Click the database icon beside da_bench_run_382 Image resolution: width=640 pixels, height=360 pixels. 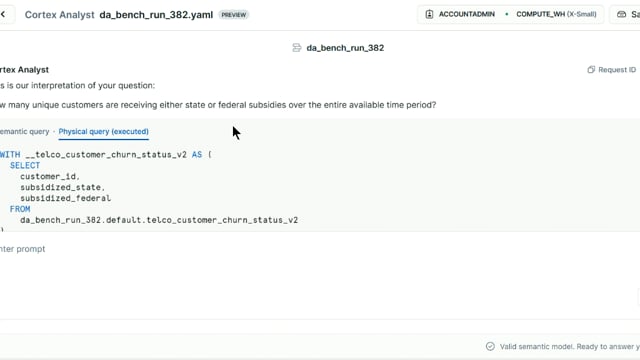[297, 48]
